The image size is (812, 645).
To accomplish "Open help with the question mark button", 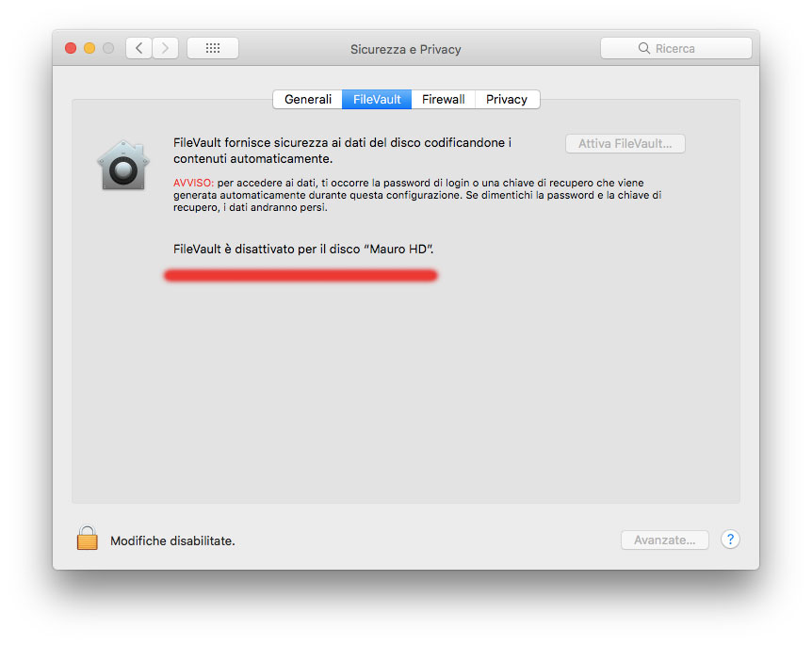I will click(x=730, y=540).
